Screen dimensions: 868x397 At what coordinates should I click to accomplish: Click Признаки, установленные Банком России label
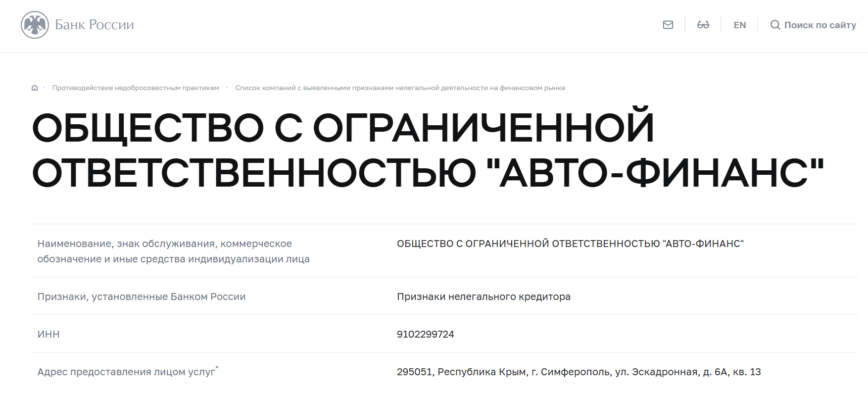142,297
